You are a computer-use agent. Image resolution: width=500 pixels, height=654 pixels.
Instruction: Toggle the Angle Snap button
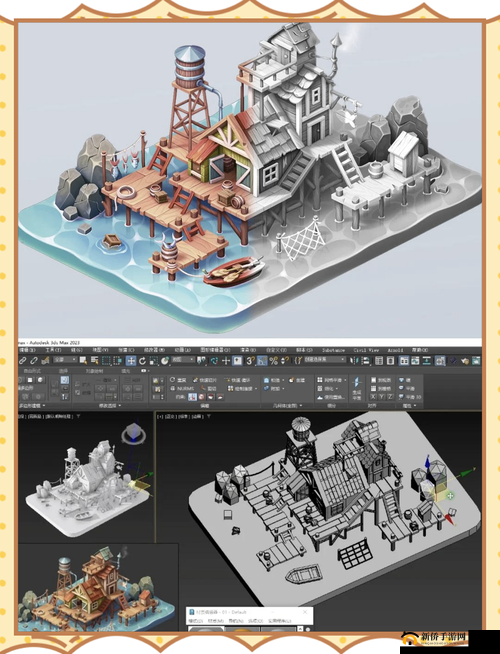coord(262,360)
